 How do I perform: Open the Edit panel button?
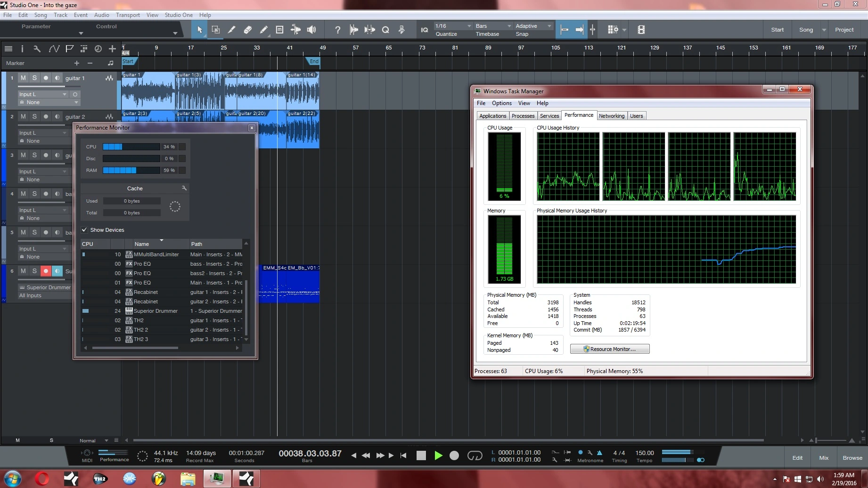coord(797,458)
